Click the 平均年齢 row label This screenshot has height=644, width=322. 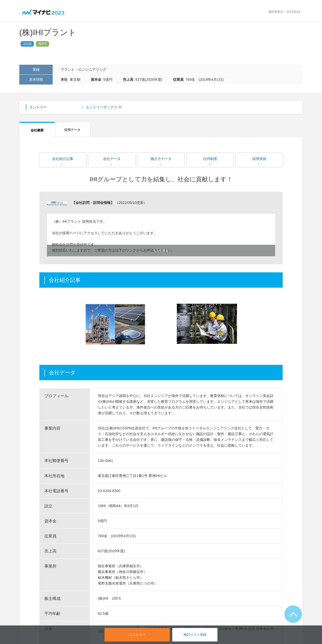tap(52, 613)
